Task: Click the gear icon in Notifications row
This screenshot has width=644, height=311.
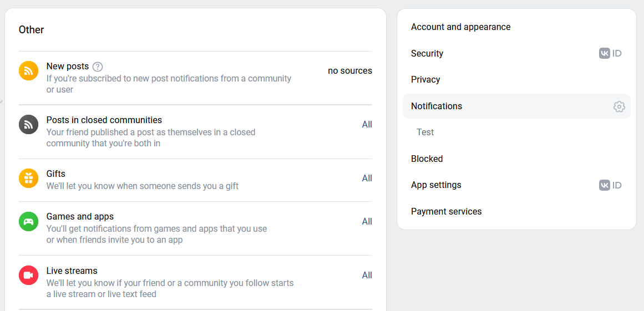Action: tap(619, 106)
